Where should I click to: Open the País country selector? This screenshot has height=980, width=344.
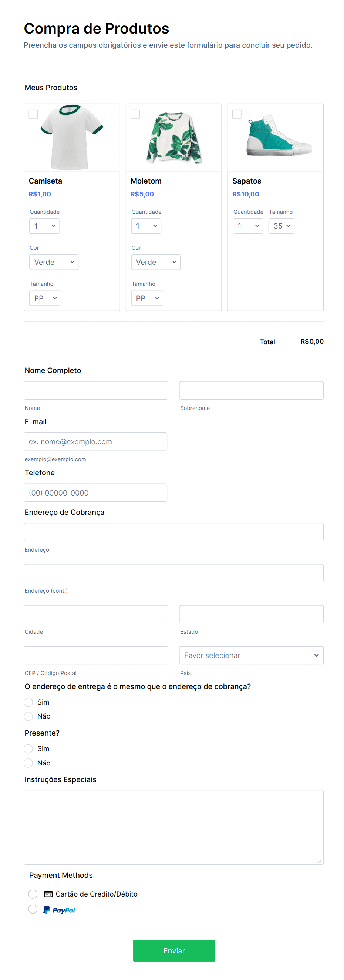251,655
